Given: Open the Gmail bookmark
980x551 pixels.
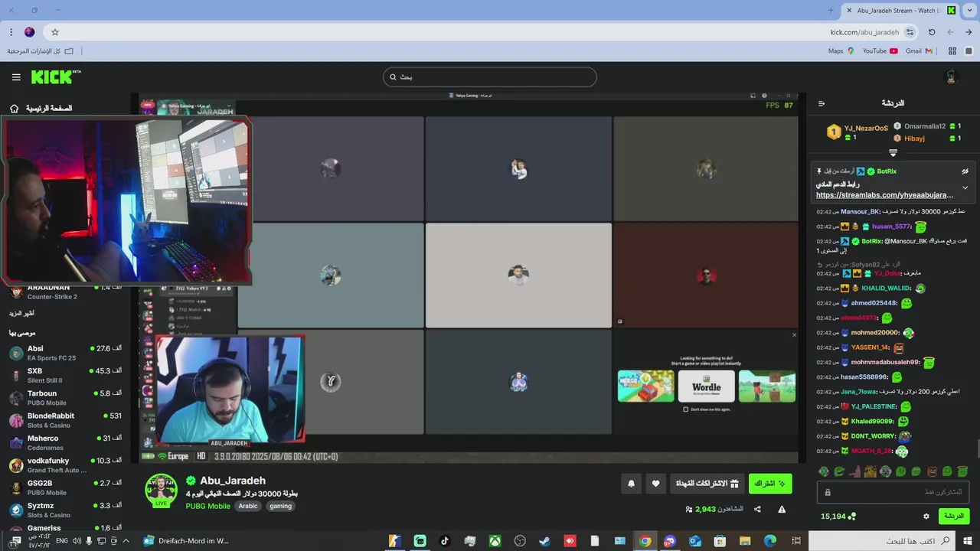Looking at the screenshot, I should click(919, 51).
